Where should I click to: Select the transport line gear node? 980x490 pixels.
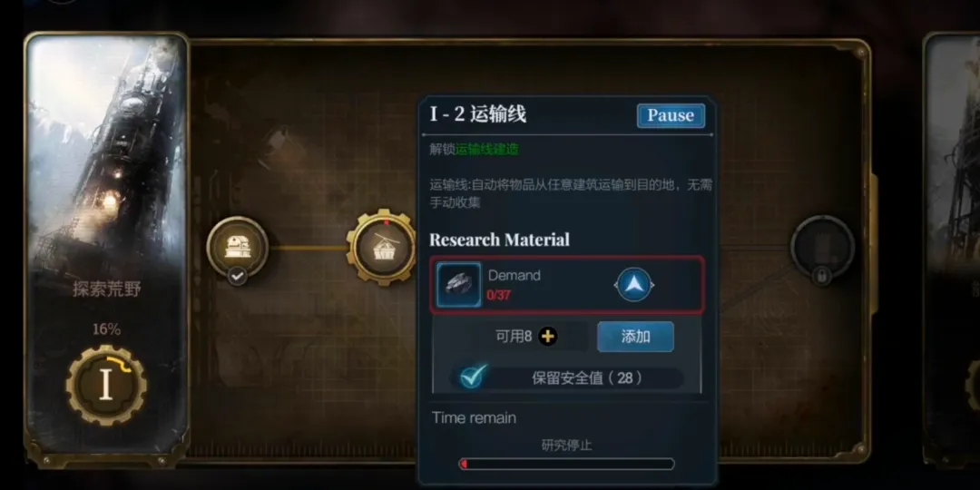[x=381, y=248]
